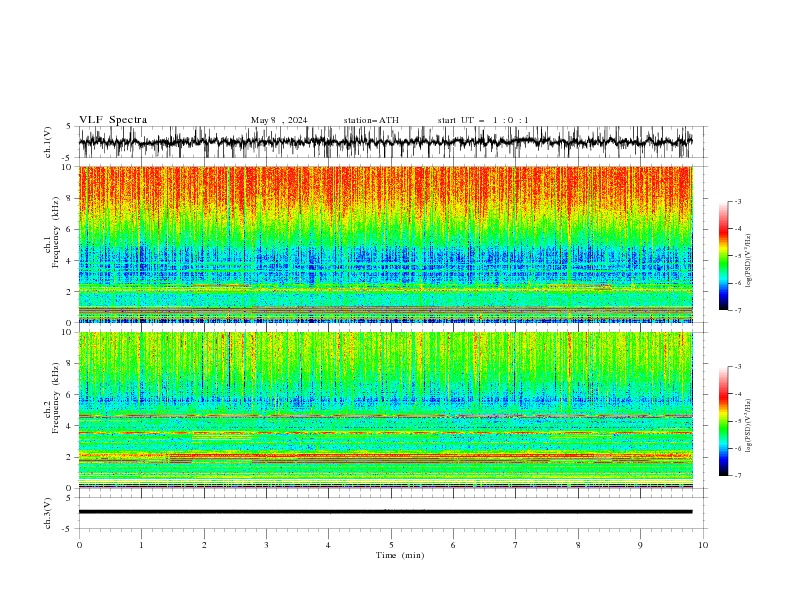Click the ch.2 color scale bar
Viewport: 792px width, 612px height.
coord(723,421)
